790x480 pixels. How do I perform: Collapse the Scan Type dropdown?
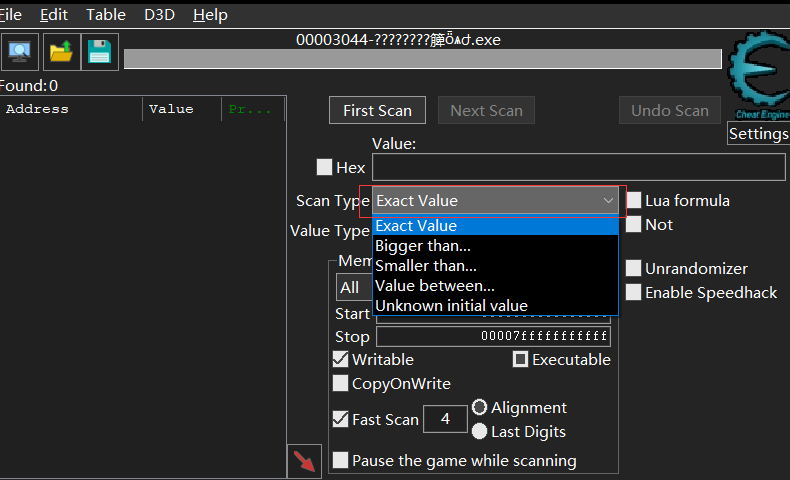495,201
